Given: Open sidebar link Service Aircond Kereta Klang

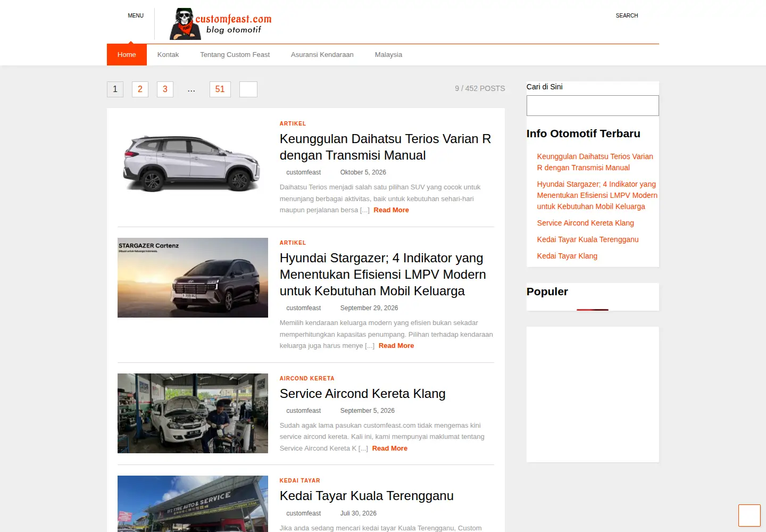Looking at the screenshot, I should click(585, 223).
